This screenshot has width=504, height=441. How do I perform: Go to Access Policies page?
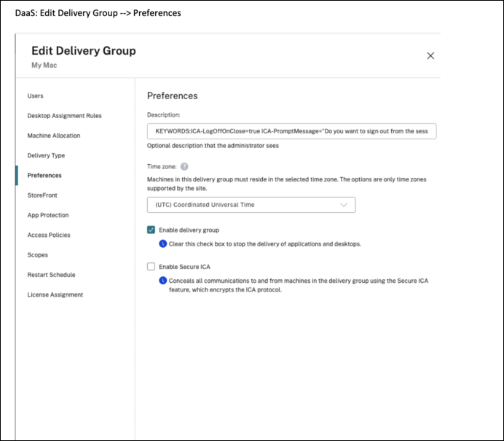click(49, 235)
